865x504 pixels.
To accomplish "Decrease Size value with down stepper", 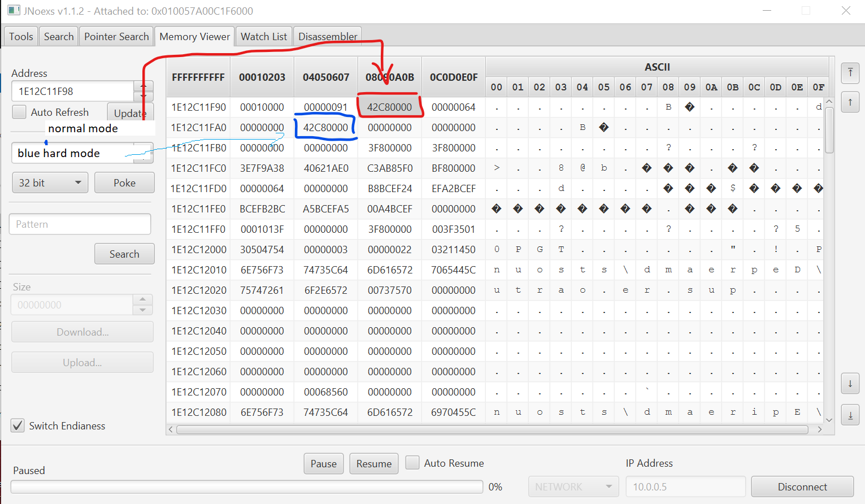I will pyautogui.click(x=142, y=310).
